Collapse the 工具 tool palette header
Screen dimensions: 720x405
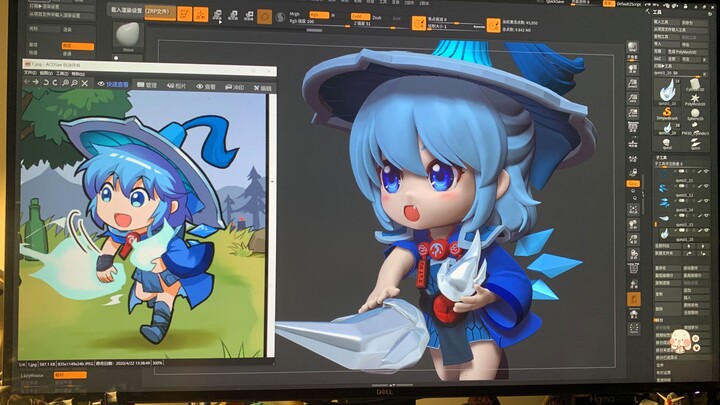click(x=657, y=12)
